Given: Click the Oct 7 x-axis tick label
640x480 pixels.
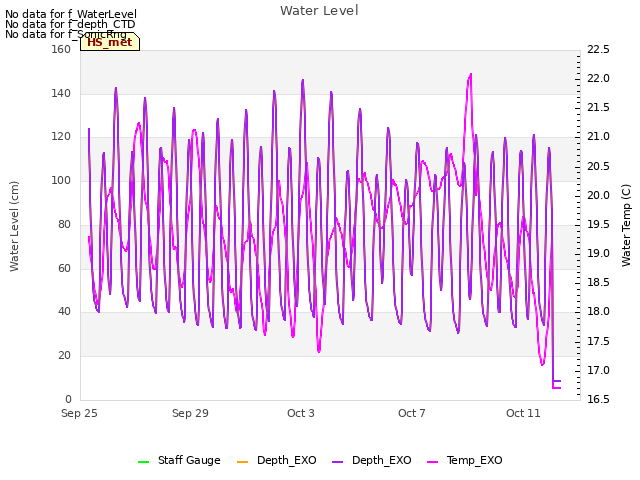Looking at the screenshot, I should (x=412, y=413).
